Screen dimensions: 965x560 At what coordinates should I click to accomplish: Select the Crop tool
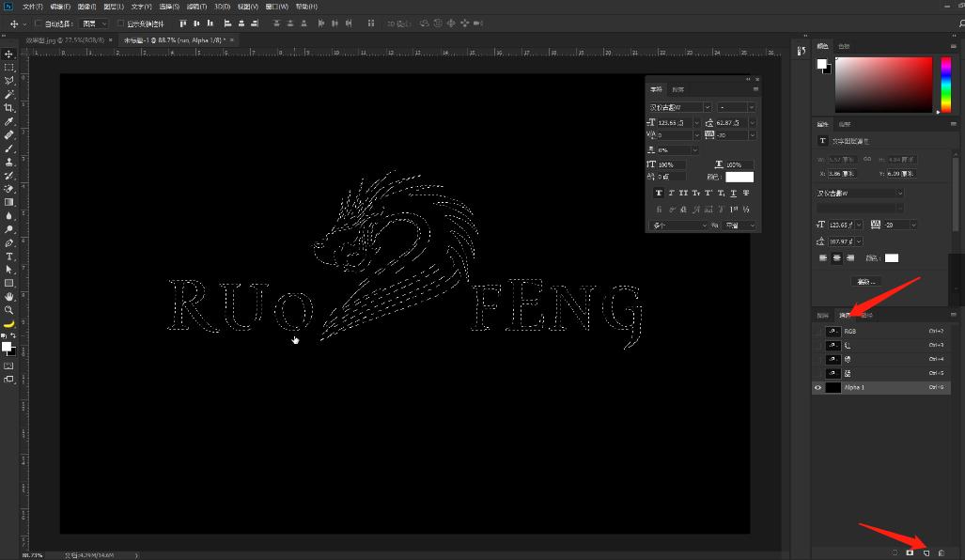[8, 108]
